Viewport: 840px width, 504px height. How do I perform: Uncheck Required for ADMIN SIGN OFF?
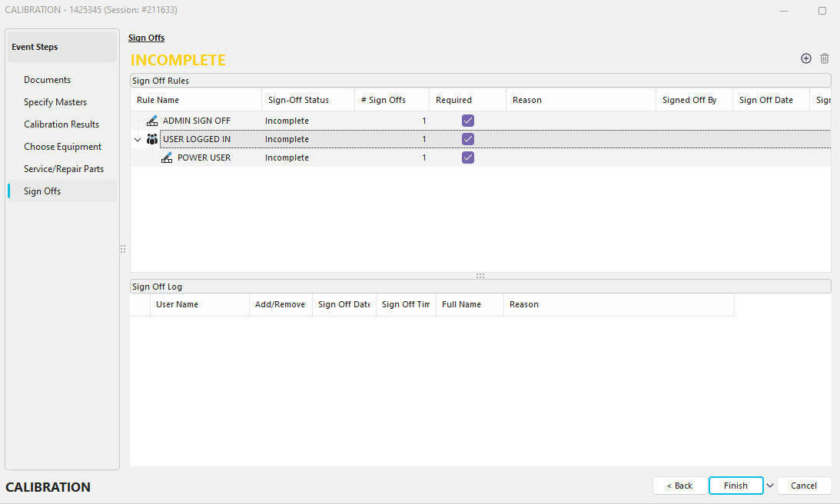tap(468, 121)
